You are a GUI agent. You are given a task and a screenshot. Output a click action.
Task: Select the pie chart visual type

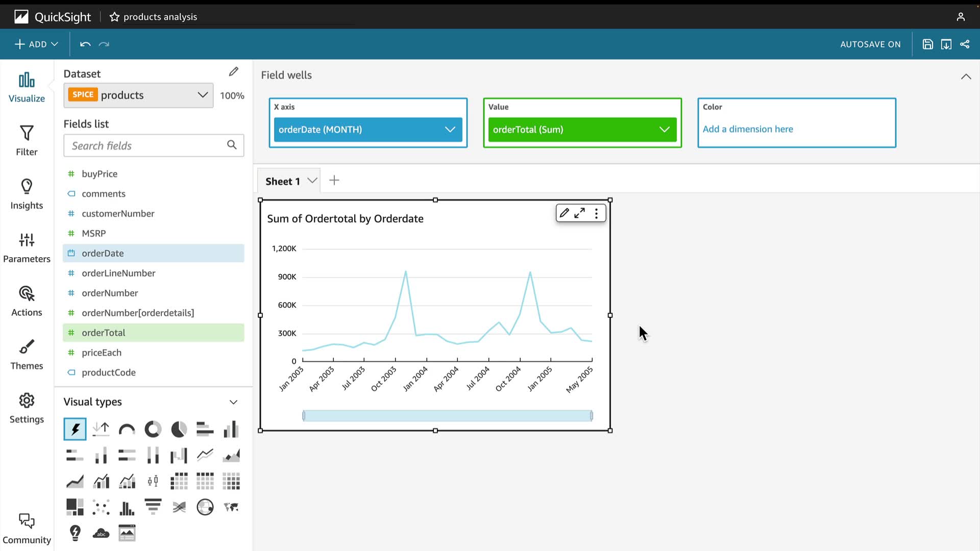(179, 430)
